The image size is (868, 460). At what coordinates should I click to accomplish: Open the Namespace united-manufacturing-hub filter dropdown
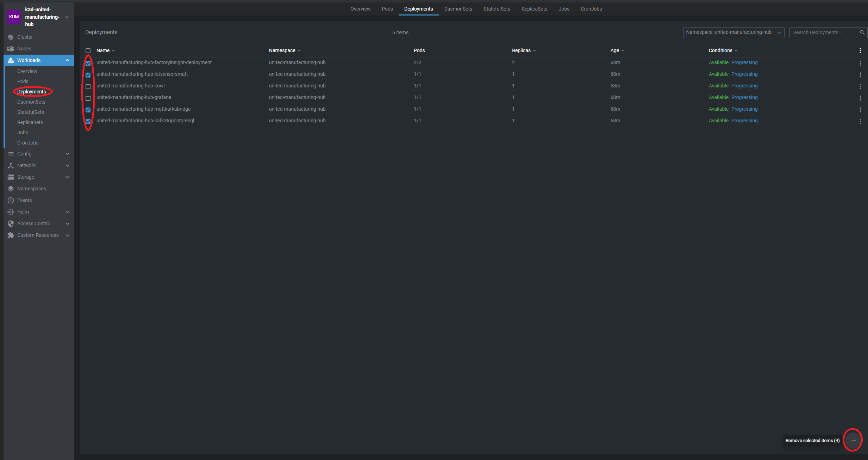point(733,32)
